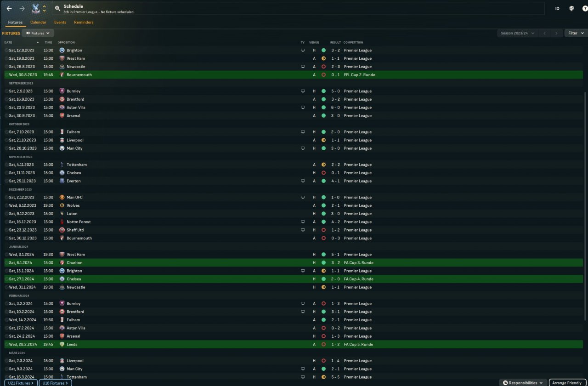Open the globe icon beside ID
Viewport: 588px width, 386px height.
571,9
